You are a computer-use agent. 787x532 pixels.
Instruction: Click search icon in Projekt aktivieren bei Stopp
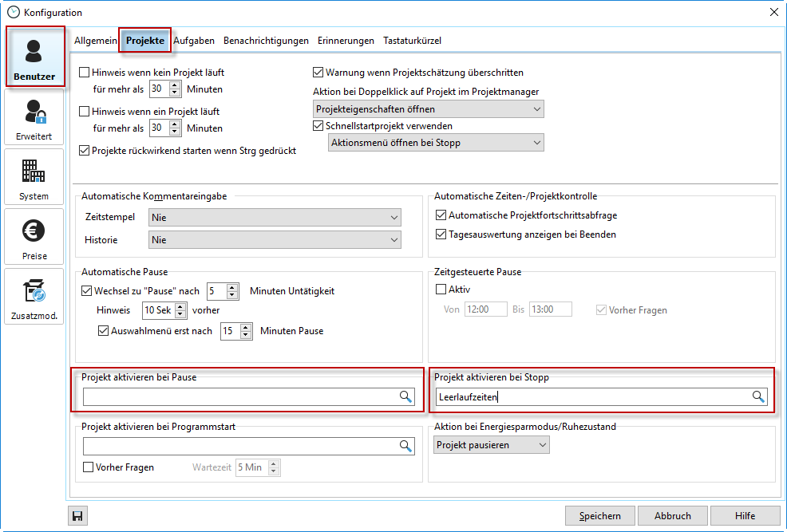(x=757, y=396)
